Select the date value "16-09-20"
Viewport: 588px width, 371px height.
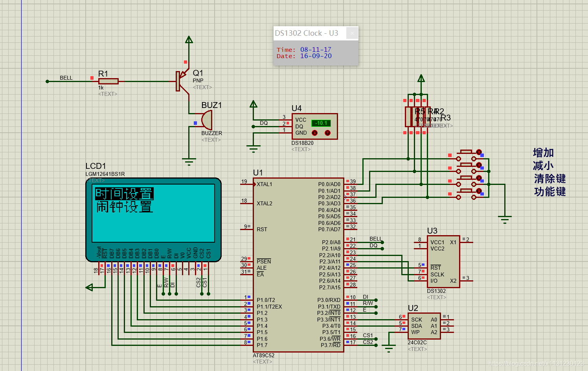[x=316, y=56]
